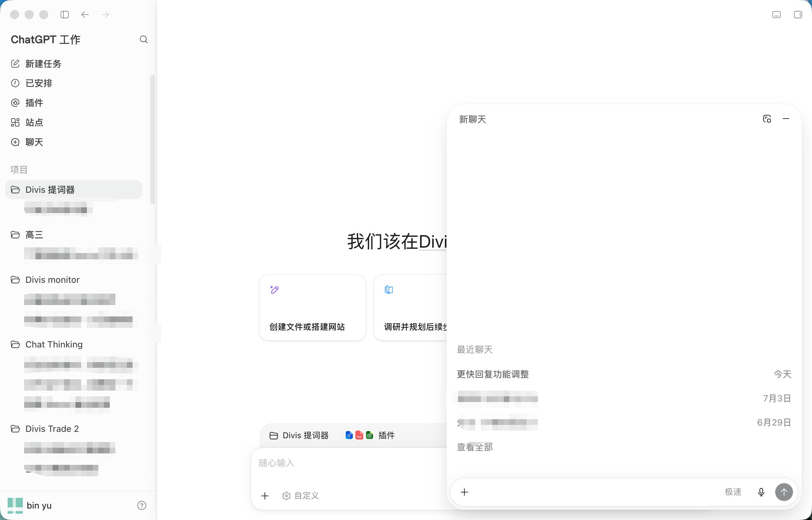This screenshot has height=520, width=812.
Task: Open the 极速 model selector
Action: pos(733,492)
